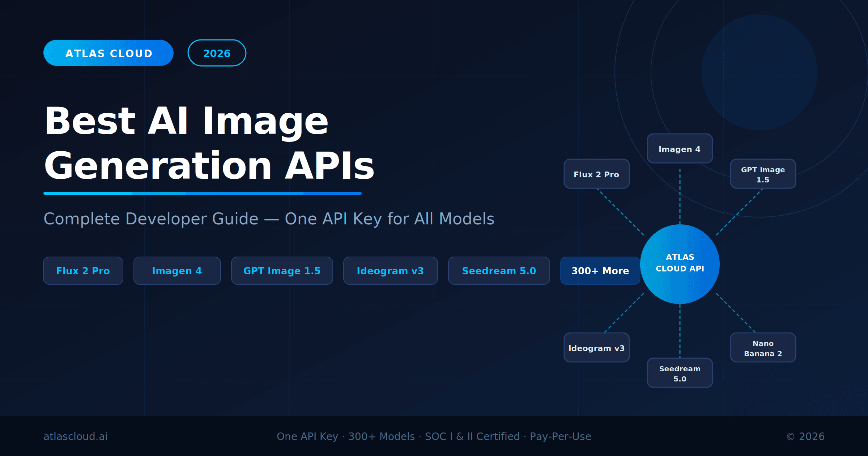Click the Complete Developer Guide subtitle

[269, 219]
